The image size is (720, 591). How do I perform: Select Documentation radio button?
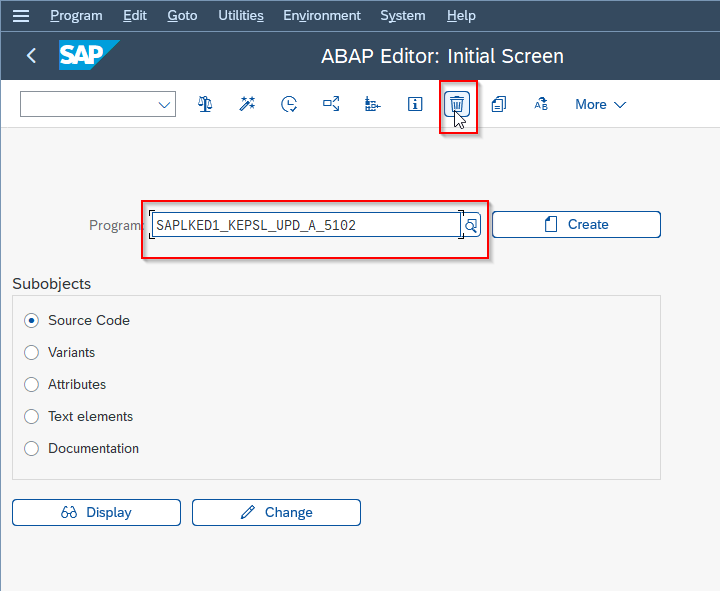(31, 448)
